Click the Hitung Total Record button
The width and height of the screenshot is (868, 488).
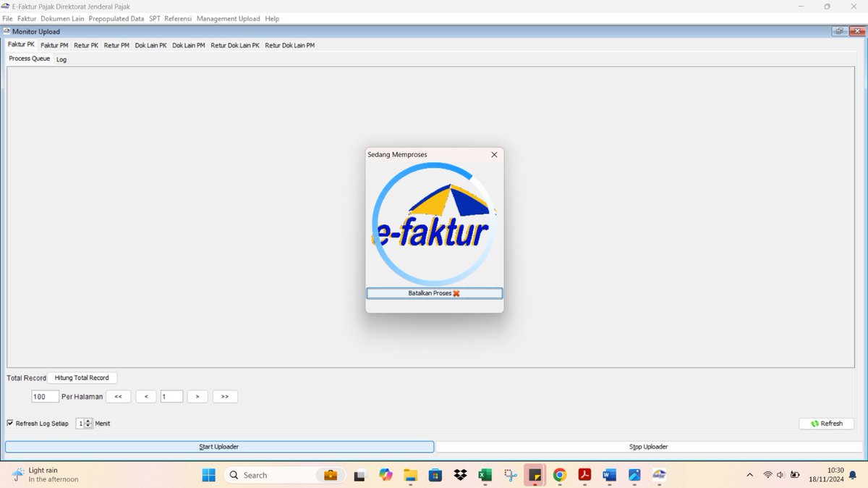[82, 378]
